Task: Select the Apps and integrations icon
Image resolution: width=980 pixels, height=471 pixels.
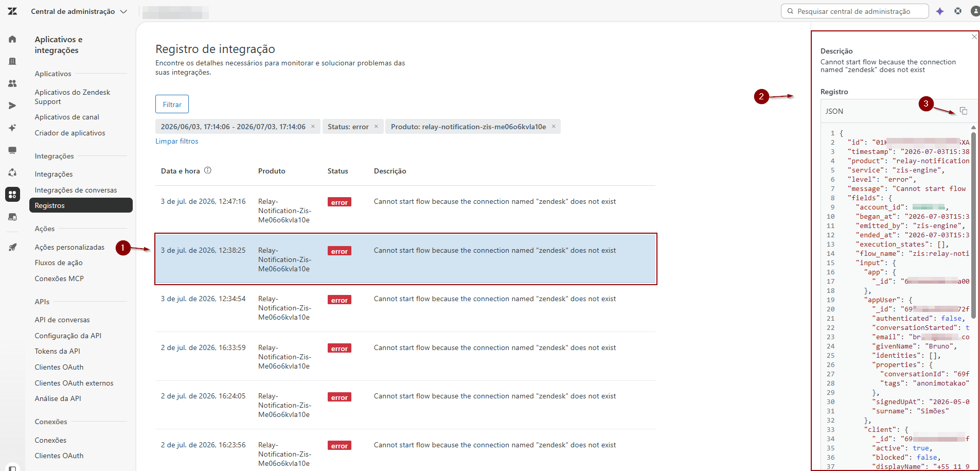Action: pyautogui.click(x=12, y=195)
